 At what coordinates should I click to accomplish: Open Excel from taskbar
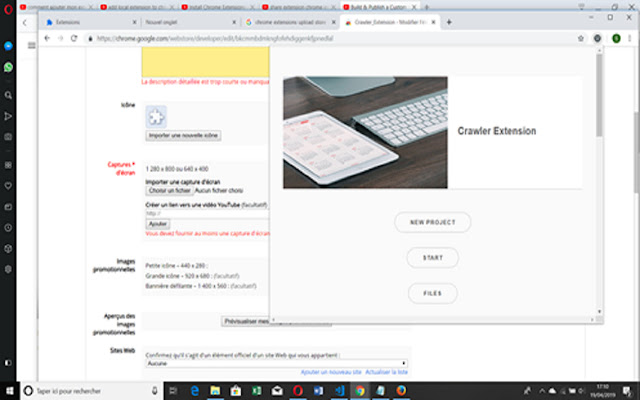tap(256, 391)
